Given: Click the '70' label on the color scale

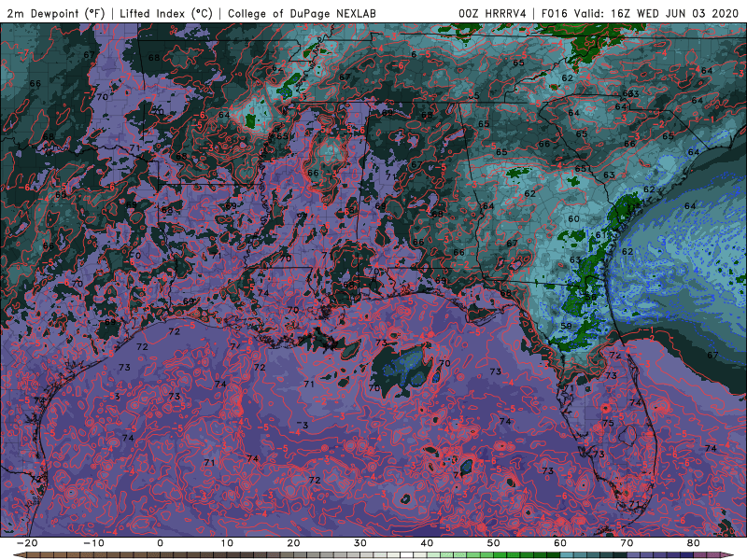Looking at the screenshot, I should (627, 543).
